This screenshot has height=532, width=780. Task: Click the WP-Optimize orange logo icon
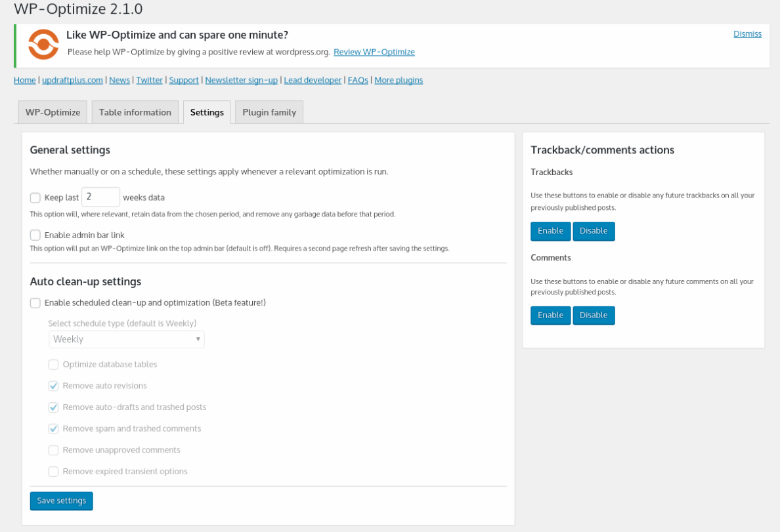43,45
